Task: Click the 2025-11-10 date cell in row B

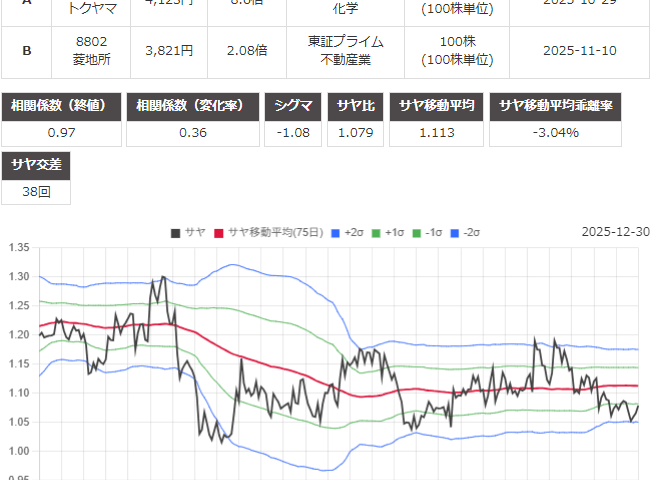Action: coord(580,50)
